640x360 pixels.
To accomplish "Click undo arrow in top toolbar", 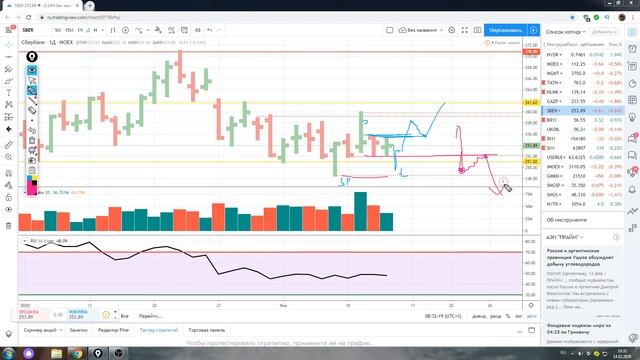I will [x=209, y=30].
